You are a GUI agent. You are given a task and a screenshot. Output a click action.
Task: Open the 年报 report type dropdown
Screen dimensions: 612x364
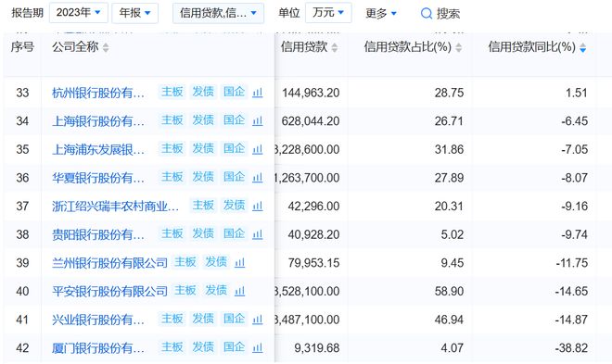tap(135, 13)
